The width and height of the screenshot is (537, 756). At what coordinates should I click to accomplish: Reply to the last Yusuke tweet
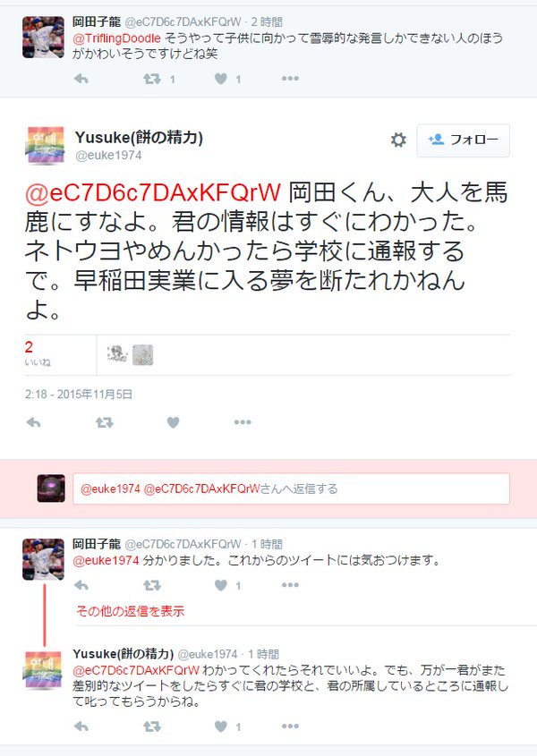pos(81,726)
